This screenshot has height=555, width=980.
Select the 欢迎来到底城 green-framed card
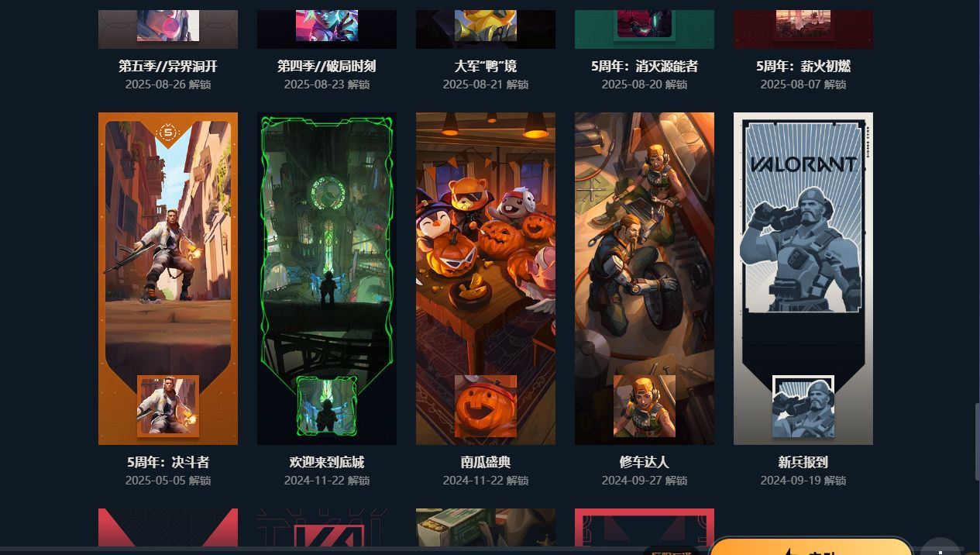point(327,278)
